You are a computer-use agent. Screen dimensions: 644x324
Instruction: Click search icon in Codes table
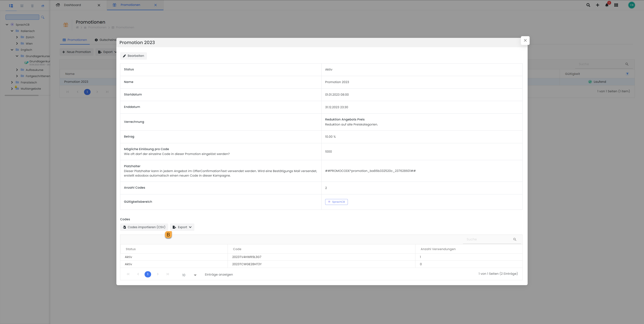[515, 239]
